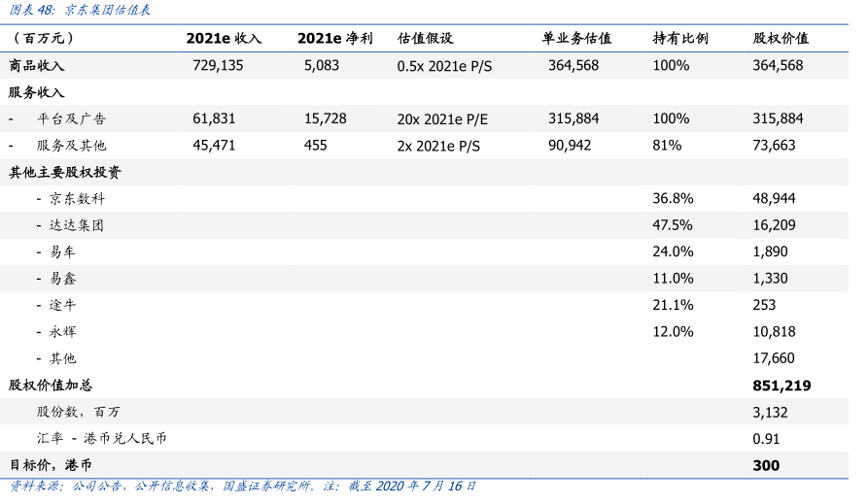Click the 估值假设 column header
868x504 pixels.
tap(425, 38)
